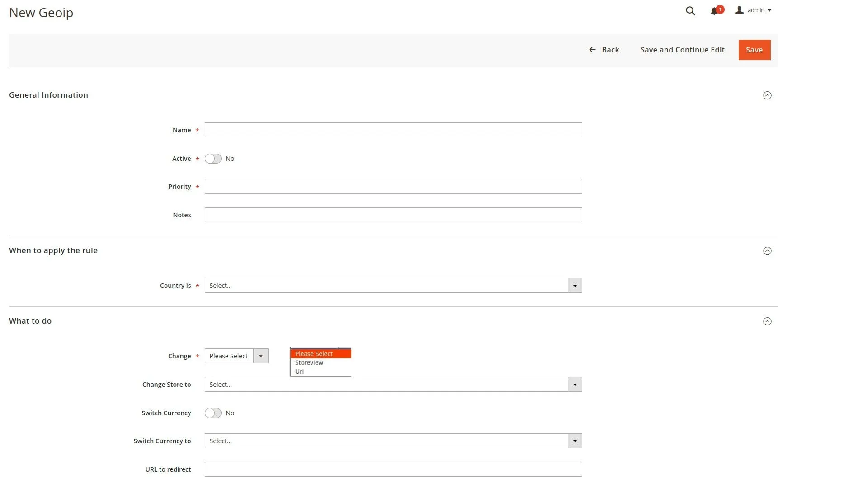Toggle the Active switch
This screenshot has height=488, width=868.
pos(213,159)
